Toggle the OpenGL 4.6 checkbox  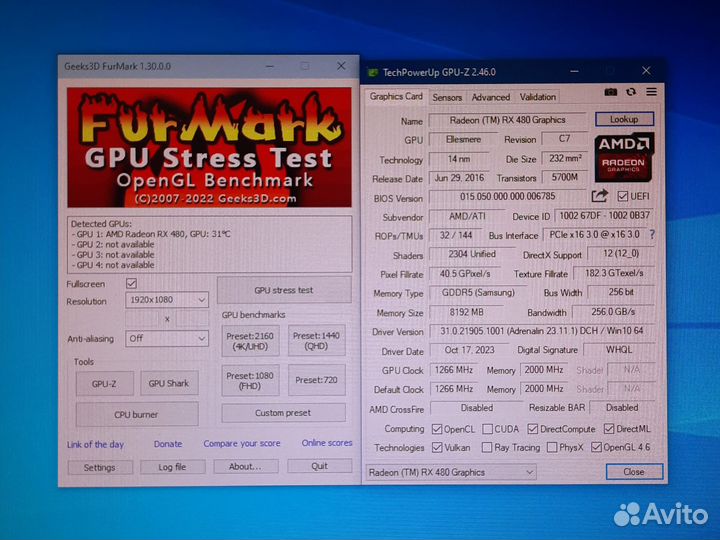[596, 447]
